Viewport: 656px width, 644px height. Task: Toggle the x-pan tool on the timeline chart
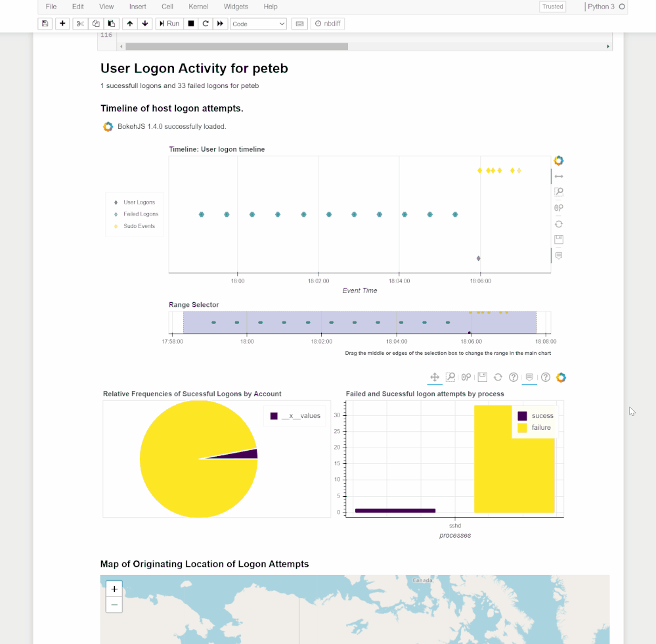point(559,176)
